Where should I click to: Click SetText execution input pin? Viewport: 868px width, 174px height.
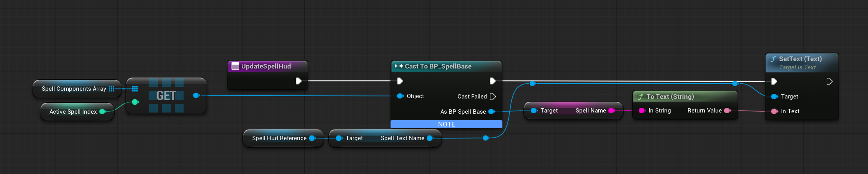click(774, 81)
